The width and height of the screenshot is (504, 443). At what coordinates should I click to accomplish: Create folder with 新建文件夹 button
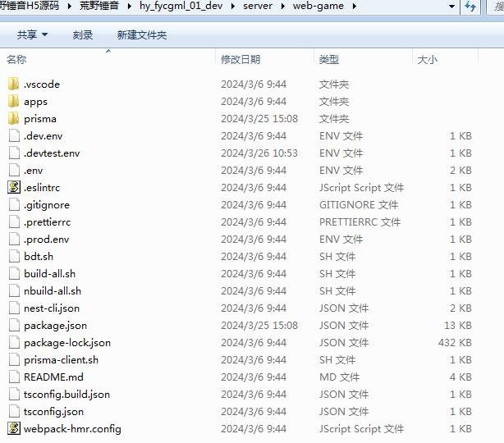tap(141, 35)
